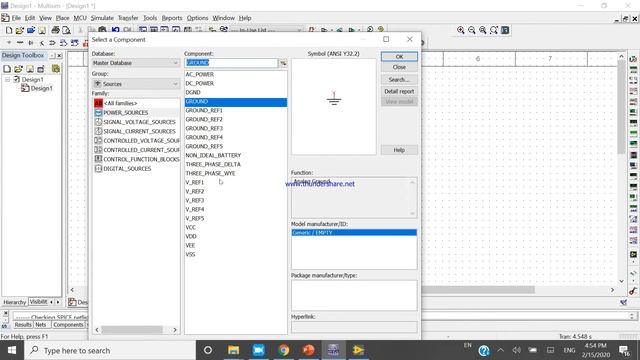Open the Windows Start menu

[12, 350]
